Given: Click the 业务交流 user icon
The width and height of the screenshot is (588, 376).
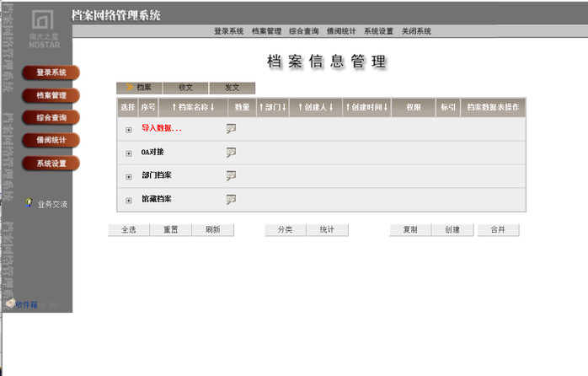Looking at the screenshot, I should tap(29, 202).
